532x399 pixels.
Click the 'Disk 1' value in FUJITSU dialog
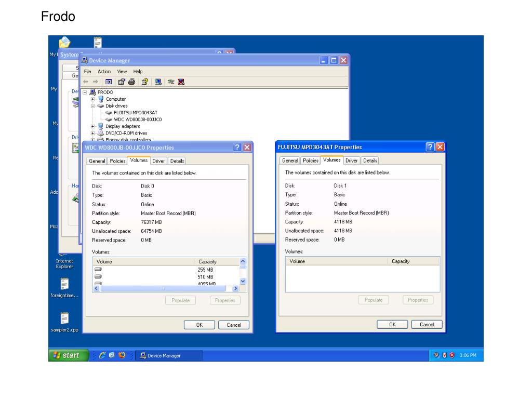(x=340, y=185)
